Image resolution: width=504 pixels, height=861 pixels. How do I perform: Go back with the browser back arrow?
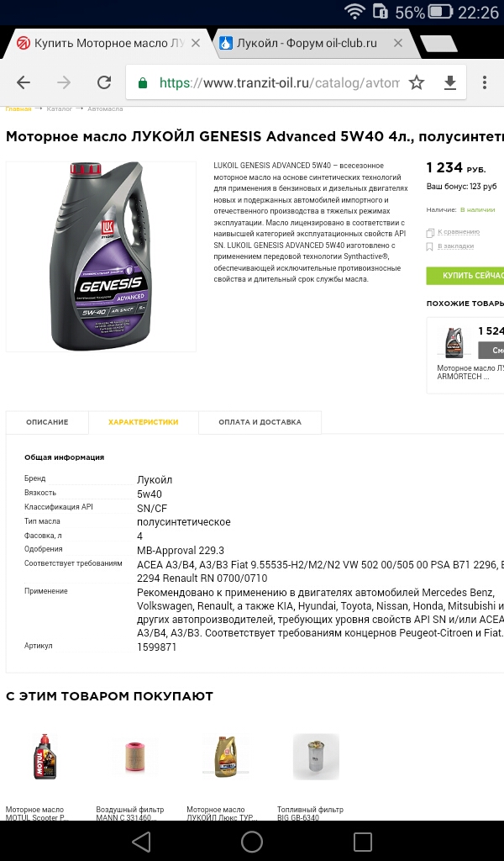pyautogui.click(x=23, y=82)
